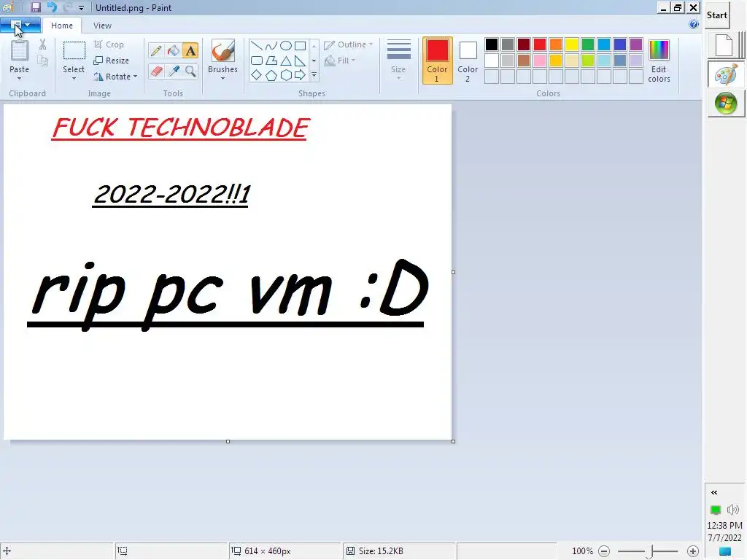This screenshot has height=560, width=747.
Task: Expand the Shapes gallery more arrow
Action: click(314, 75)
